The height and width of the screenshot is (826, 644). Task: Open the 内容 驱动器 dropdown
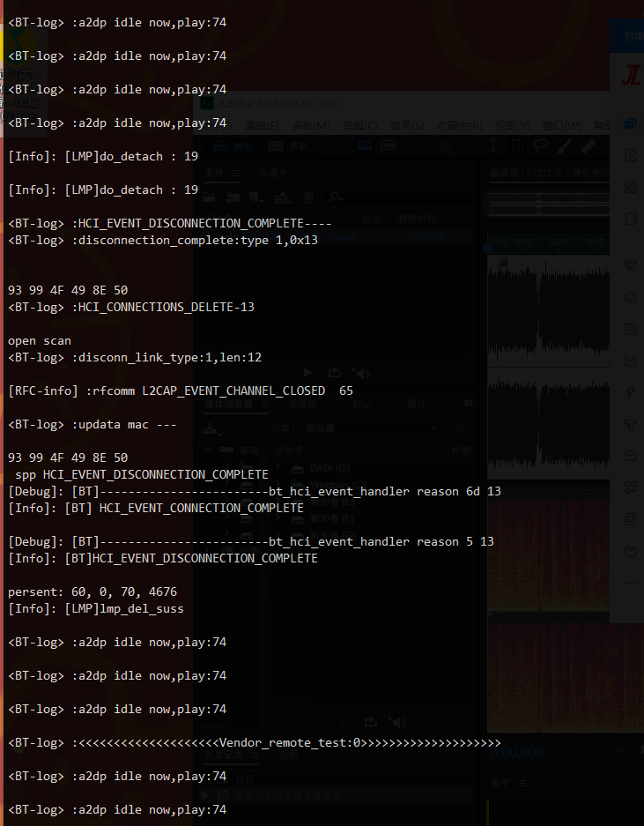[x=371, y=428]
